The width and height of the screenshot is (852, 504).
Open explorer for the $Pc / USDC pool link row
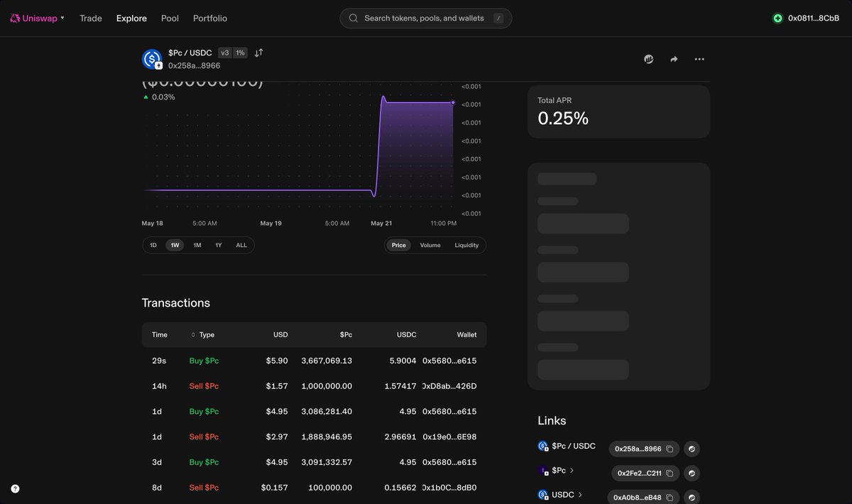pyautogui.click(x=692, y=449)
